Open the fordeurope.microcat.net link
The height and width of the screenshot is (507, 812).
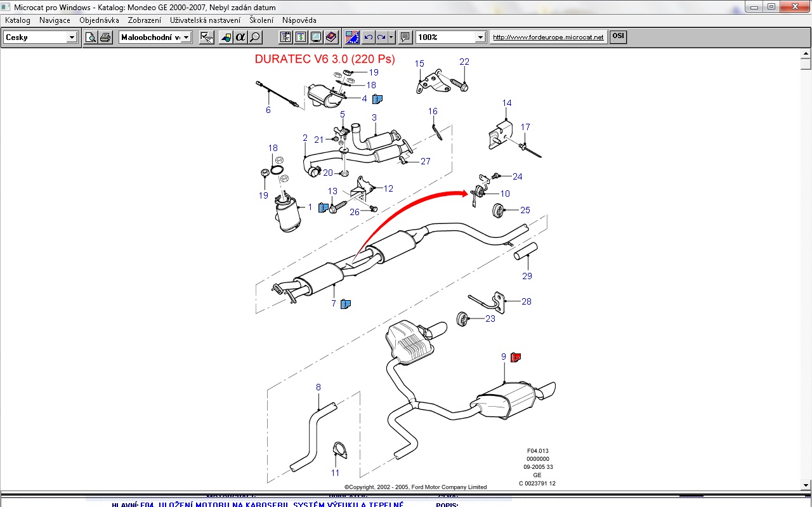(548, 37)
